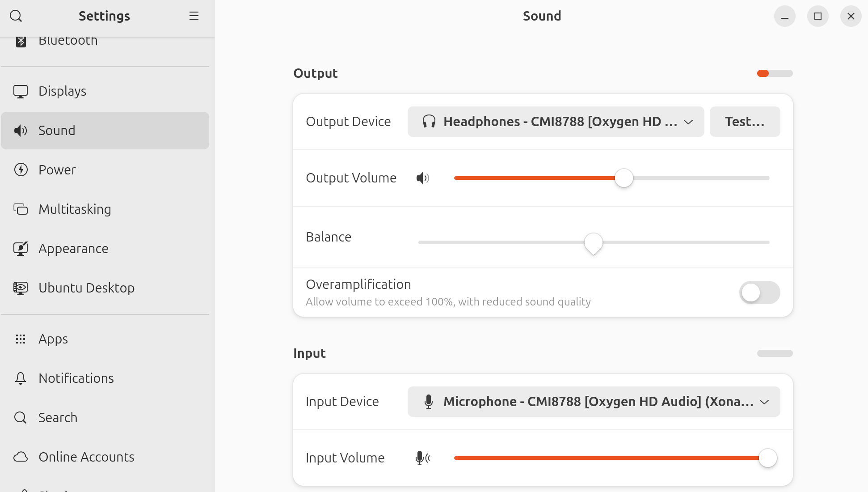Expand the Output Device dropdown
868x492 pixels.
pyautogui.click(x=555, y=122)
